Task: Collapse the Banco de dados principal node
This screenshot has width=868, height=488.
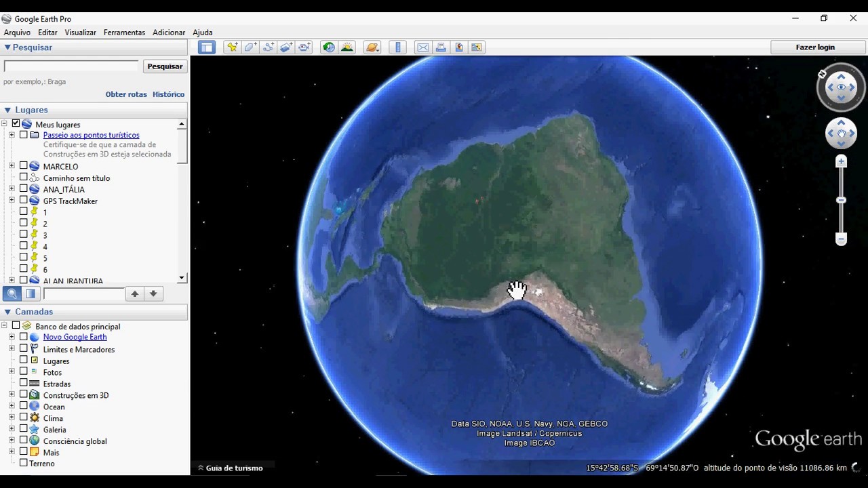Action: (x=4, y=325)
